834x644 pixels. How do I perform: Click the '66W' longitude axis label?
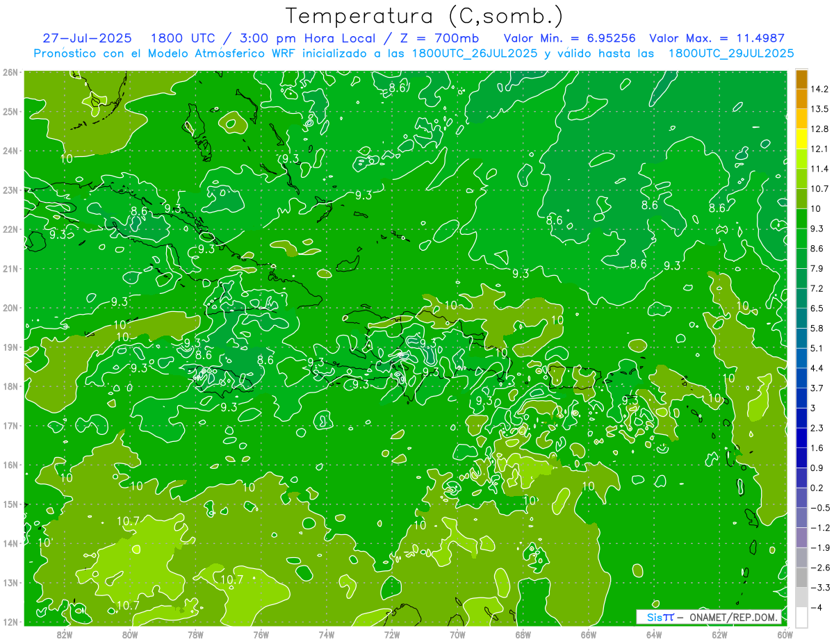(589, 634)
